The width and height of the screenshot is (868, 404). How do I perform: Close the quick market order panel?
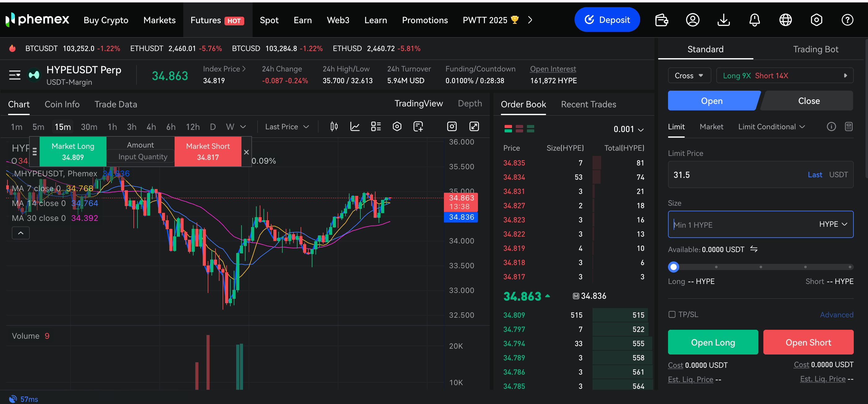(x=246, y=152)
